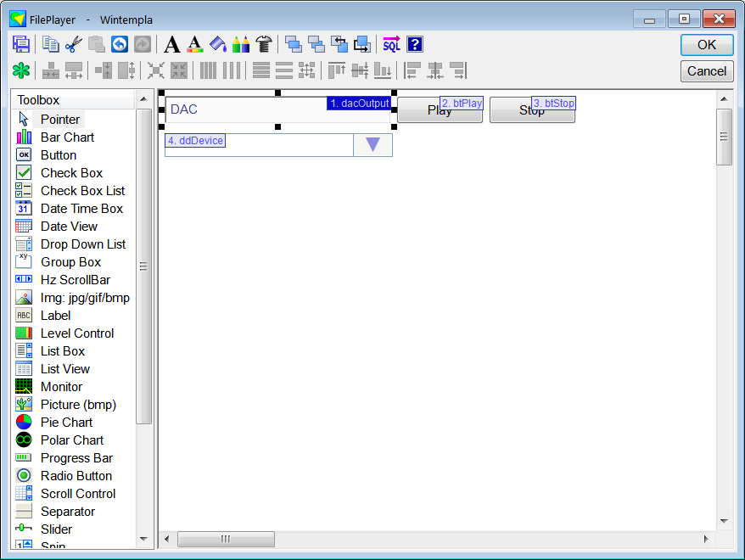This screenshot has width=745, height=560.
Task: Select Bar Chart from the Toolbox
Action: 68,137
